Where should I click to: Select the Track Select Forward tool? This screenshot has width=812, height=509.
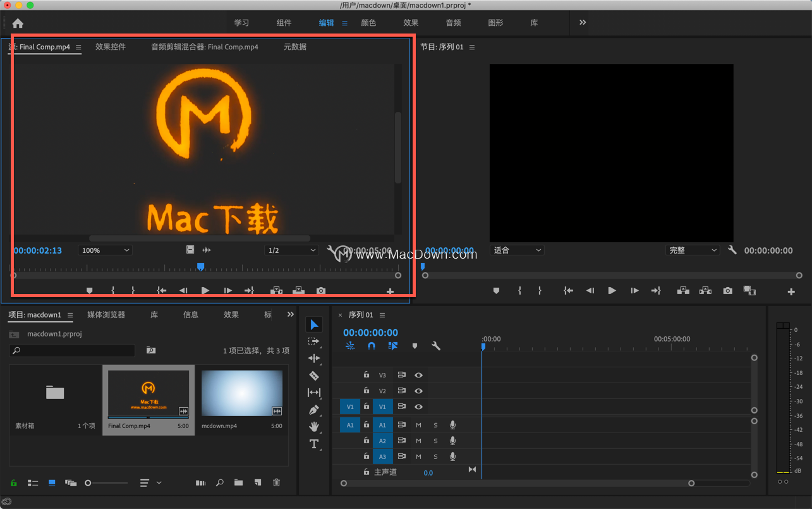tap(314, 341)
